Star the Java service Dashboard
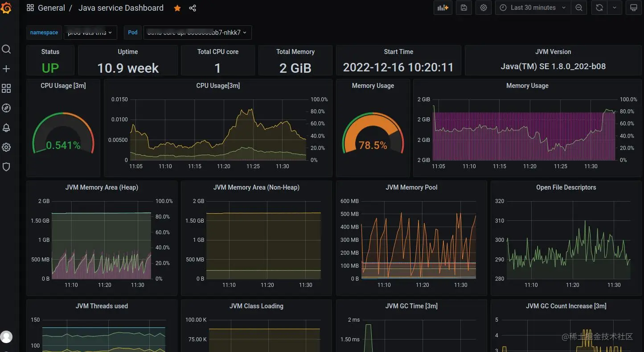The image size is (644, 352). coord(177,8)
